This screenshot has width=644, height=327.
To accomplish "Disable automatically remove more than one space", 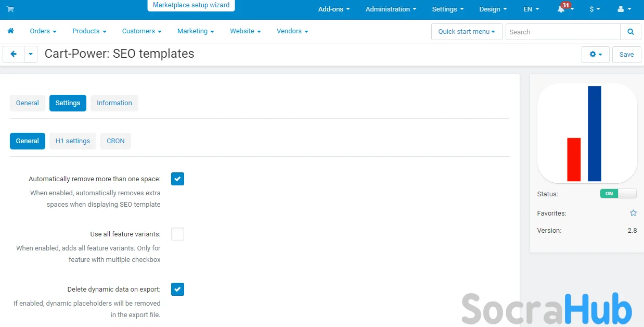I will (x=178, y=179).
